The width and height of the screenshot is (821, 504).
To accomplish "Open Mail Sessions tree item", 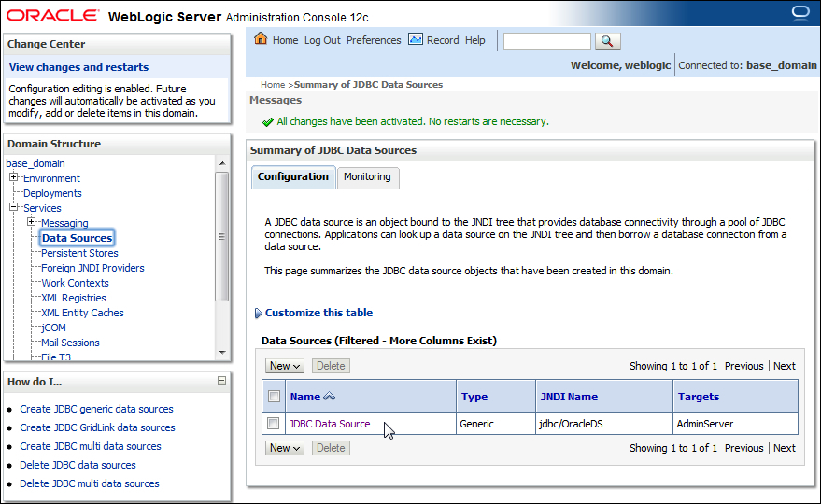I will (x=70, y=343).
